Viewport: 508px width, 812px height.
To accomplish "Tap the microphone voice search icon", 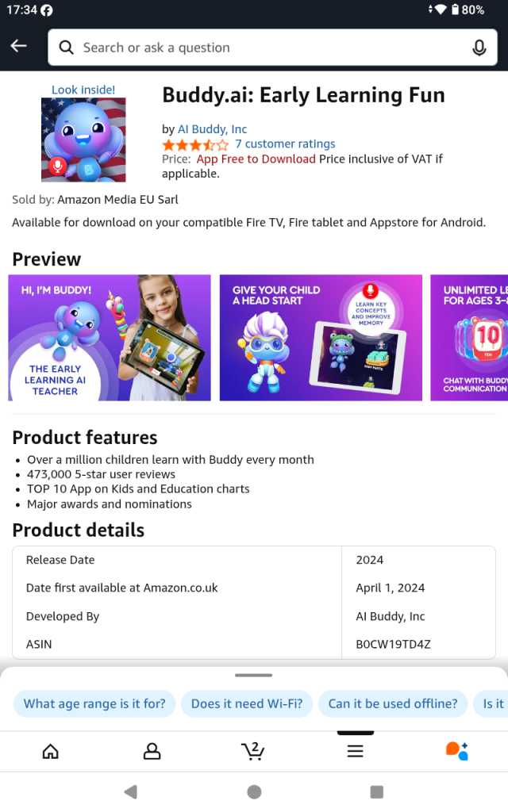I will click(479, 48).
